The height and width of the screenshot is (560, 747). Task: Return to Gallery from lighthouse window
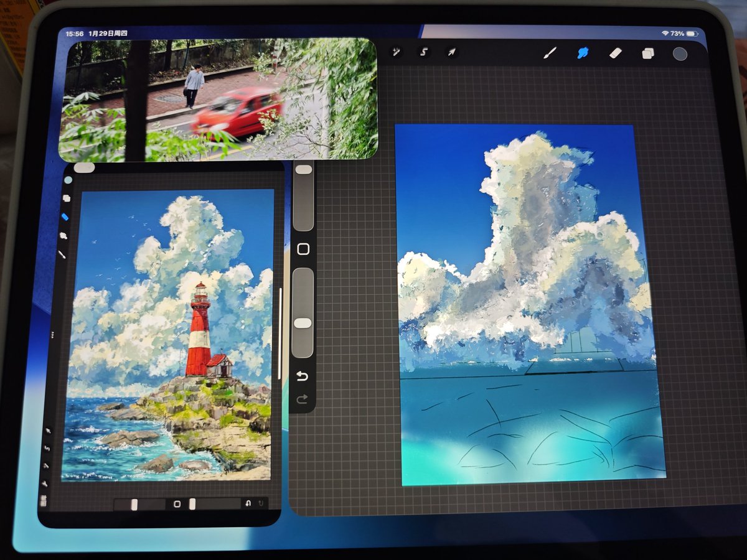click(44, 500)
